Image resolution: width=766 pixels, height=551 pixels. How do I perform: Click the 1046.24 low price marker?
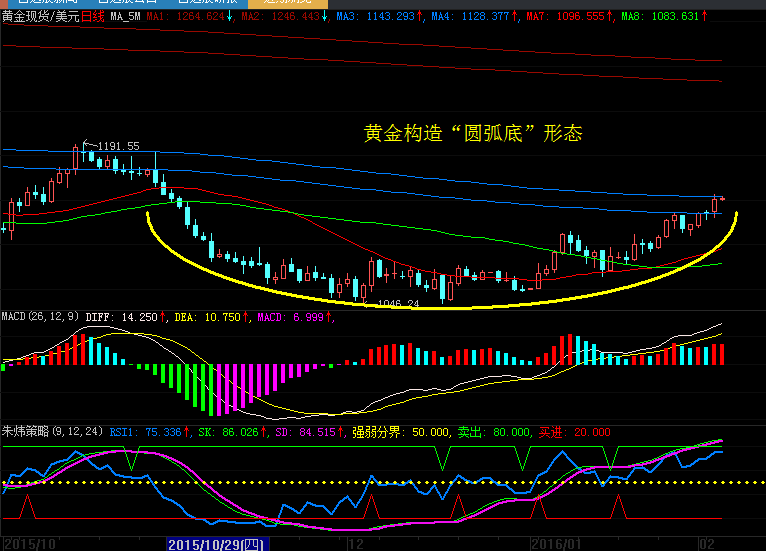pos(397,301)
